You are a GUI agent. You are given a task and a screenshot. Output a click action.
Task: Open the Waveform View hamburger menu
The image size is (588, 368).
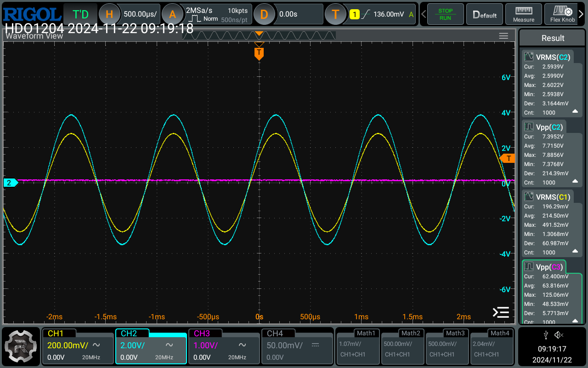pyautogui.click(x=503, y=36)
